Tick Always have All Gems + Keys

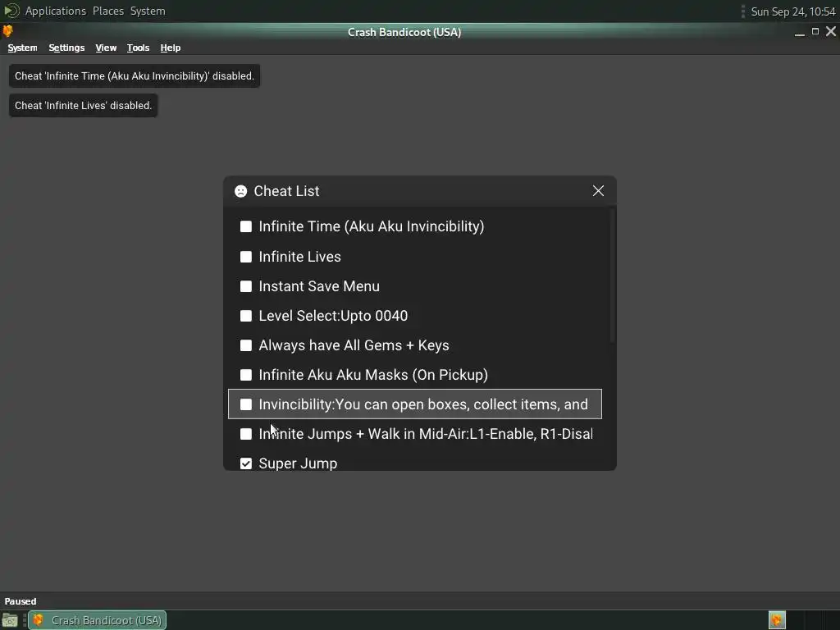click(246, 345)
